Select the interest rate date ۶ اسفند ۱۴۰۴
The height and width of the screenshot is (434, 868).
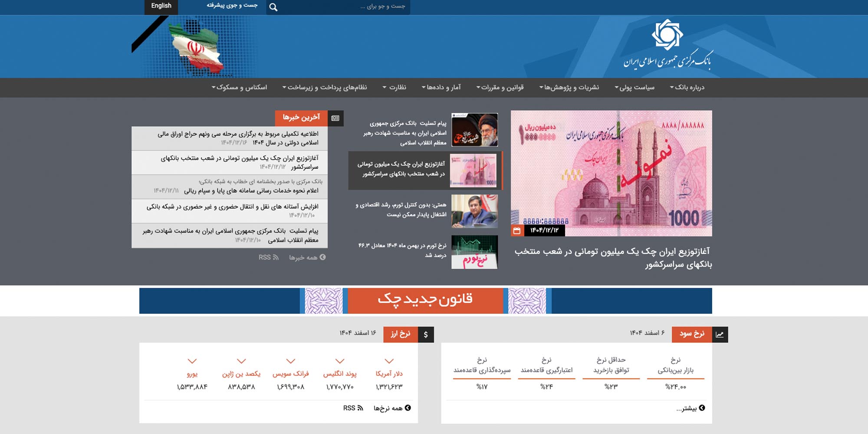click(x=648, y=333)
